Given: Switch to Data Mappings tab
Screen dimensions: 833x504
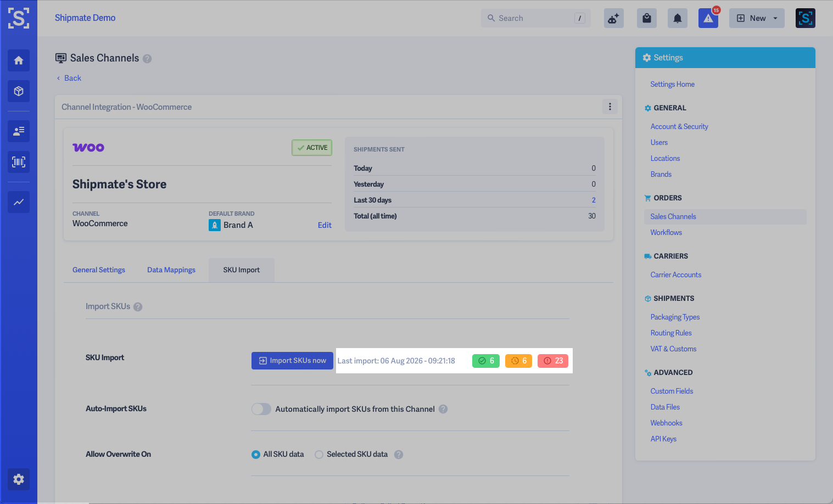Looking at the screenshot, I should (x=171, y=270).
